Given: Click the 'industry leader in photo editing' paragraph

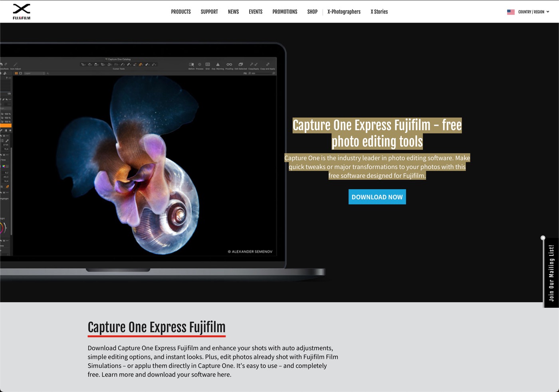Looking at the screenshot, I should pyautogui.click(x=377, y=167).
